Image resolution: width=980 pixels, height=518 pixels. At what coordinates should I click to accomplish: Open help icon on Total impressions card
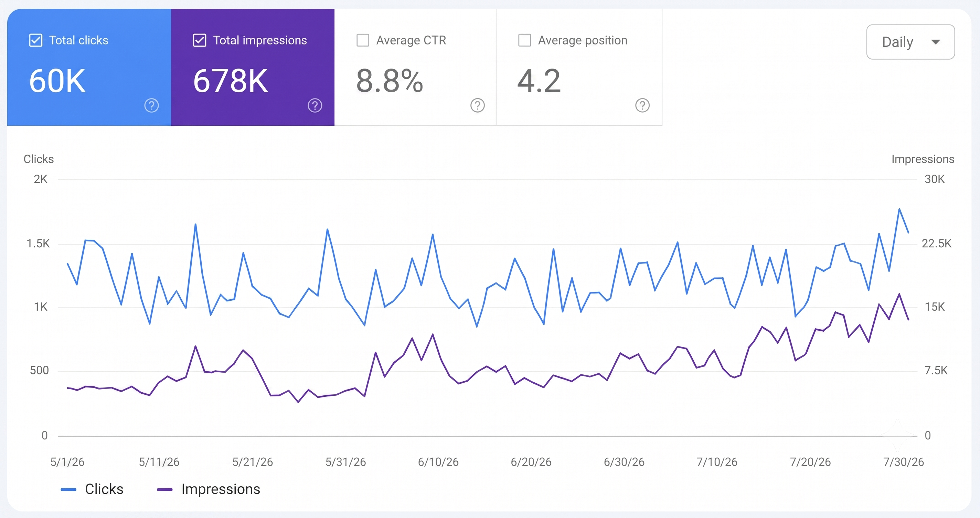pos(315,105)
